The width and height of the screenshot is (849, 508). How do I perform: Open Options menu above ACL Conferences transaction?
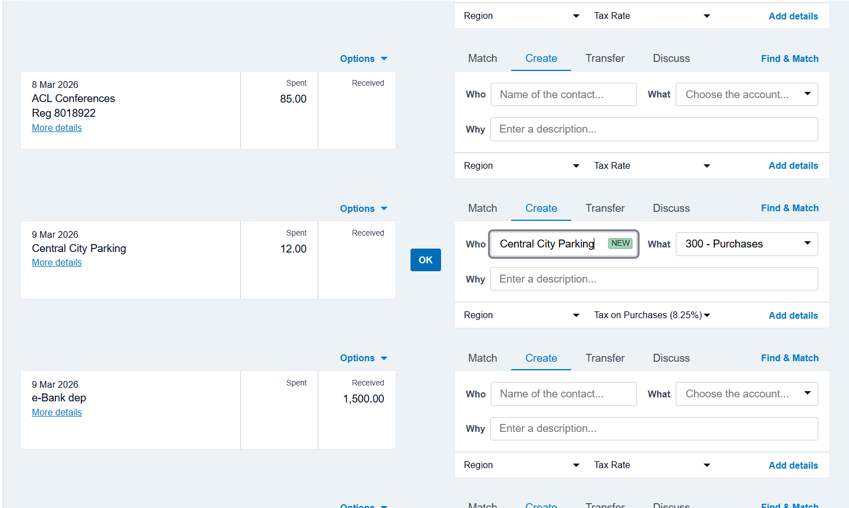363,59
